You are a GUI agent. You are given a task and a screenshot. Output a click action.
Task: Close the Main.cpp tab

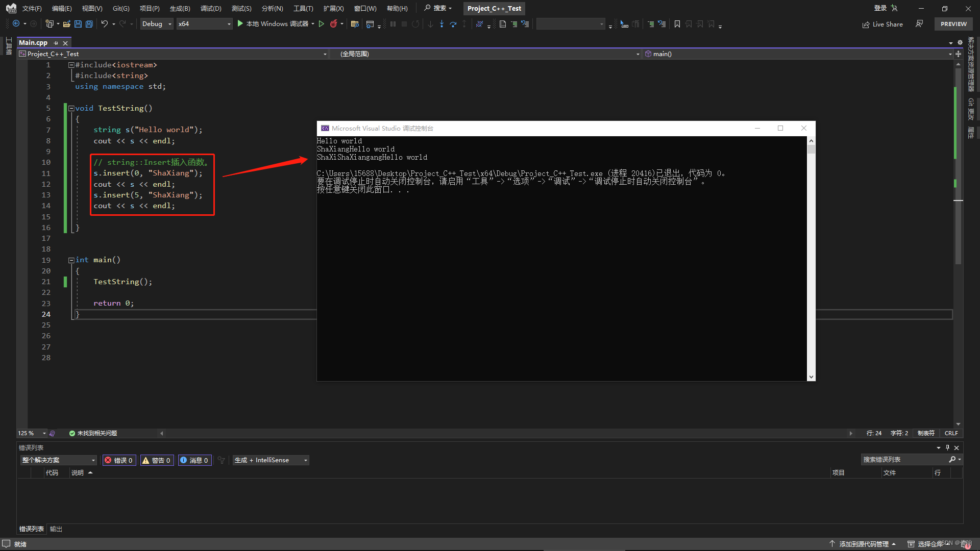tap(65, 43)
